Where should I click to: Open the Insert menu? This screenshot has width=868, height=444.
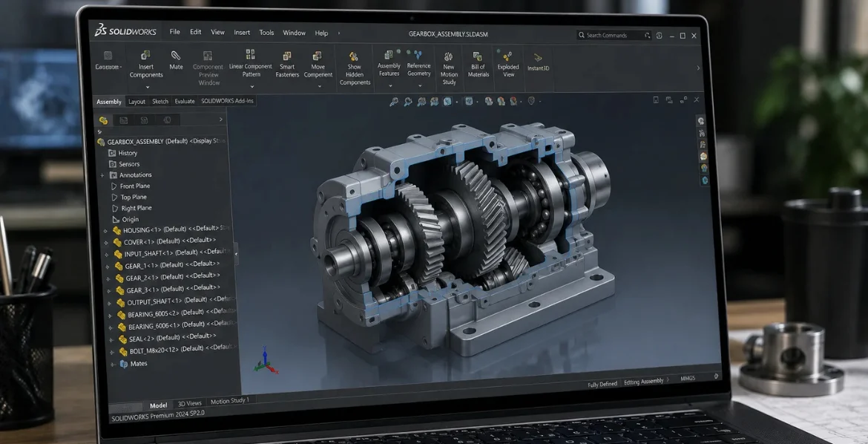click(x=242, y=33)
